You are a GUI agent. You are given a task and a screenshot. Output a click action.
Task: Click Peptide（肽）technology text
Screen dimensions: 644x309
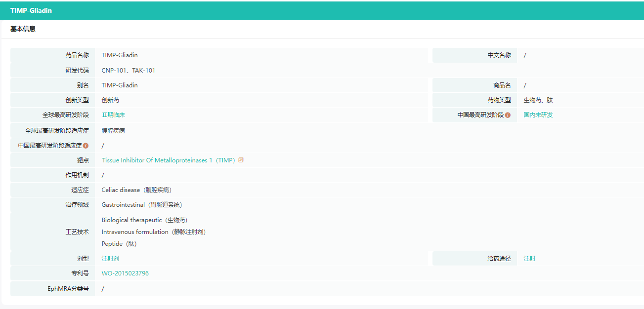[x=119, y=244]
